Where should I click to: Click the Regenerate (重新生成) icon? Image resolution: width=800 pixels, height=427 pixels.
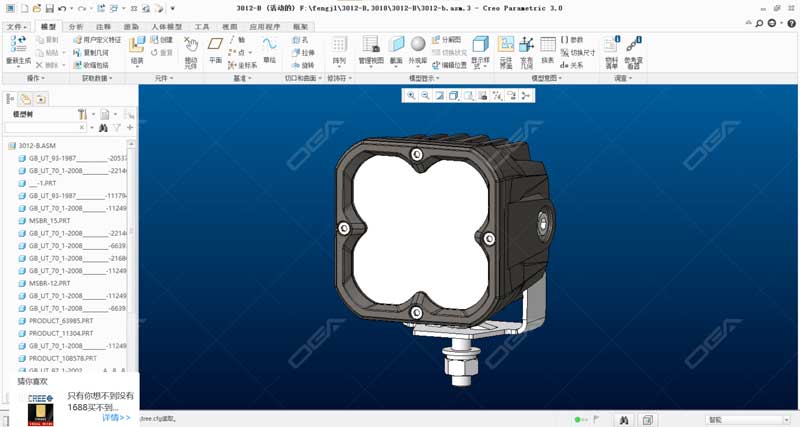18,44
